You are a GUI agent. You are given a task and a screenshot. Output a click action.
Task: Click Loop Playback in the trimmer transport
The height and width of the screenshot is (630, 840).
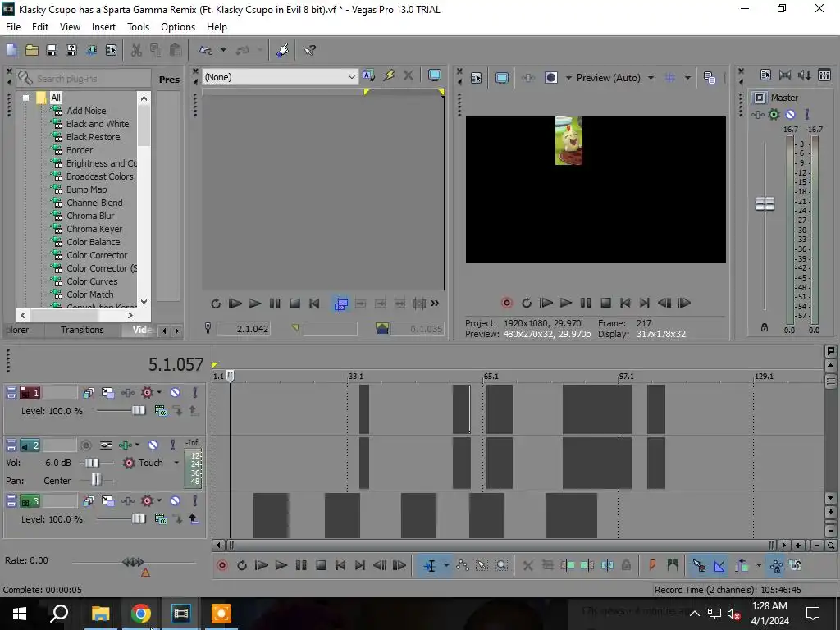pyautogui.click(x=216, y=304)
